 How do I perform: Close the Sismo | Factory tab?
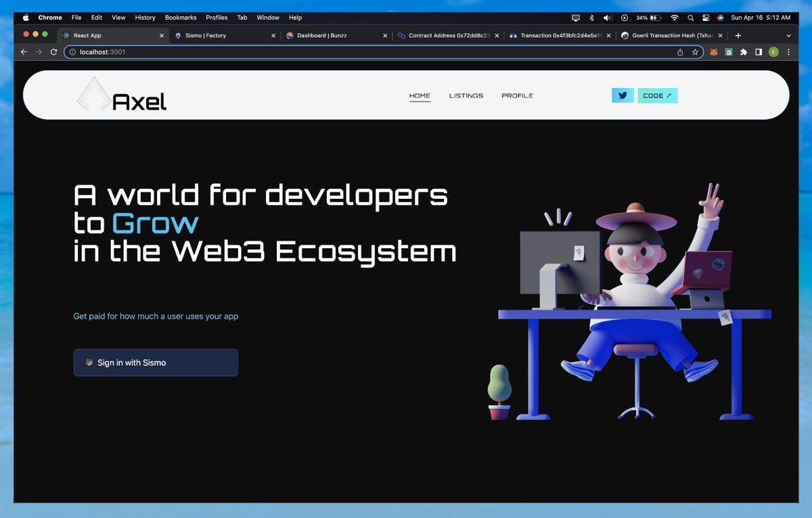[273, 35]
